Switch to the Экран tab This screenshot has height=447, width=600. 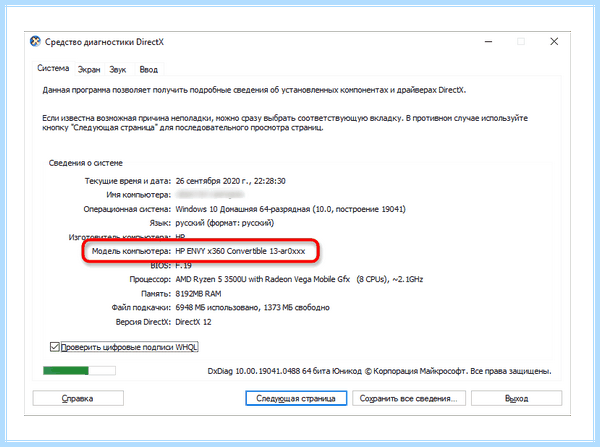[x=89, y=70]
